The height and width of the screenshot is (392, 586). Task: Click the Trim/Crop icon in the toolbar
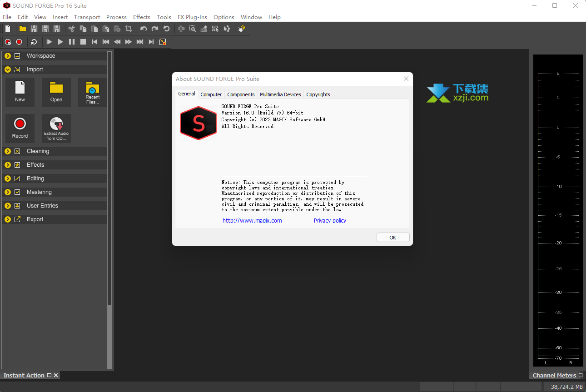[129, 29]
